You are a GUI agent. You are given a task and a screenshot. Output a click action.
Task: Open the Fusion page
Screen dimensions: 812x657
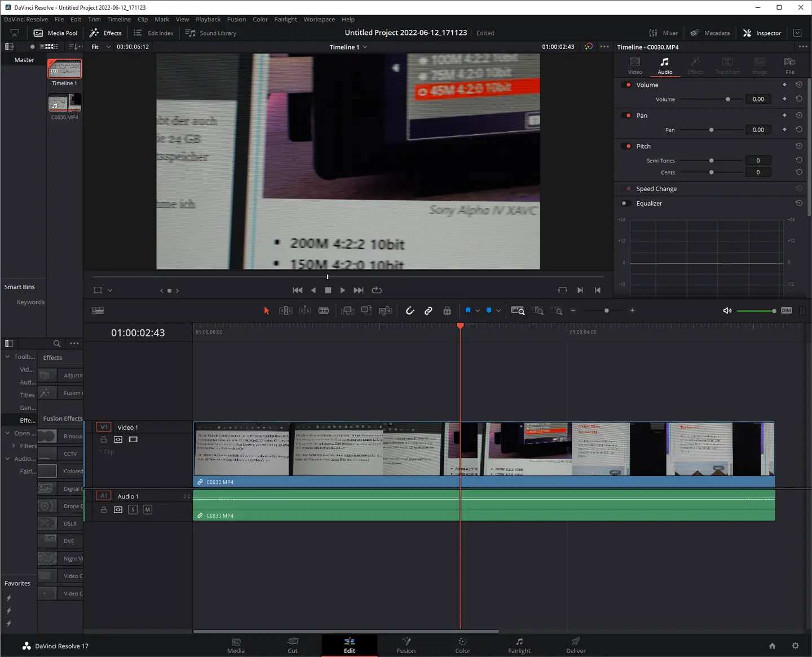pos(406,646)
